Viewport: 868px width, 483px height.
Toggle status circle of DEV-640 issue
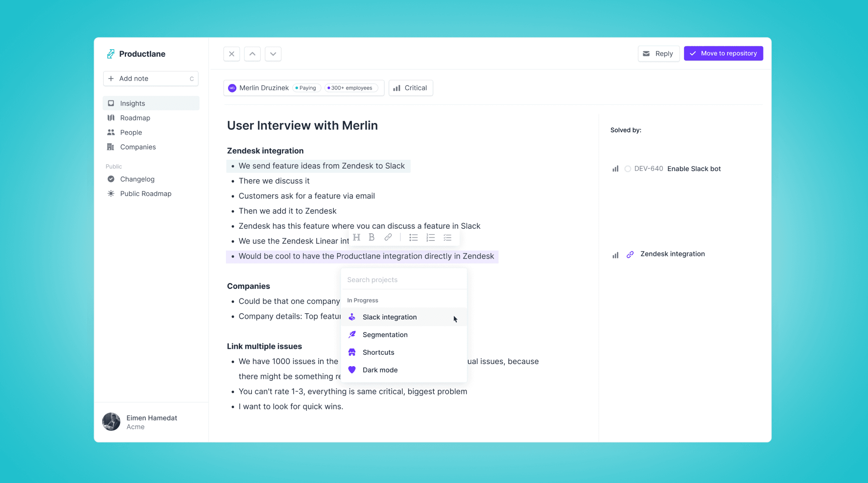(628, 169)
